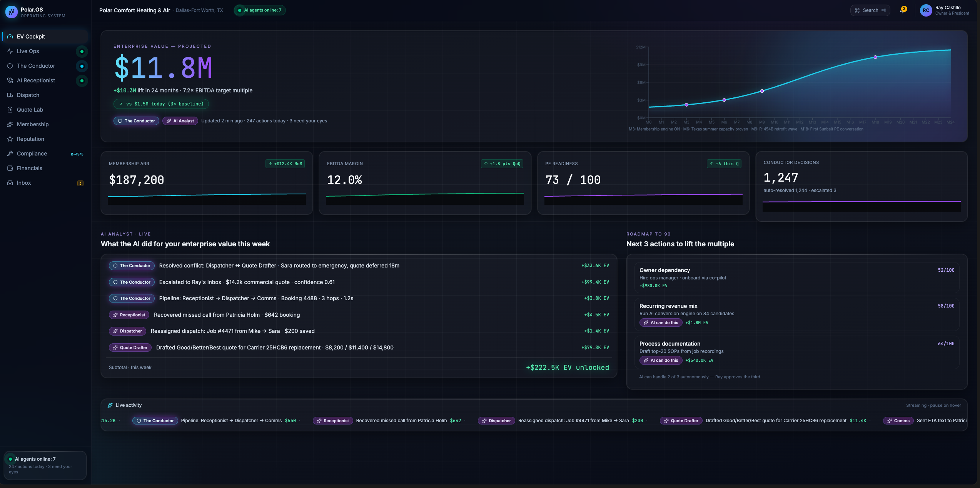Click the vs $1.5M today baseline pill
980x488 pixels.
161,104
